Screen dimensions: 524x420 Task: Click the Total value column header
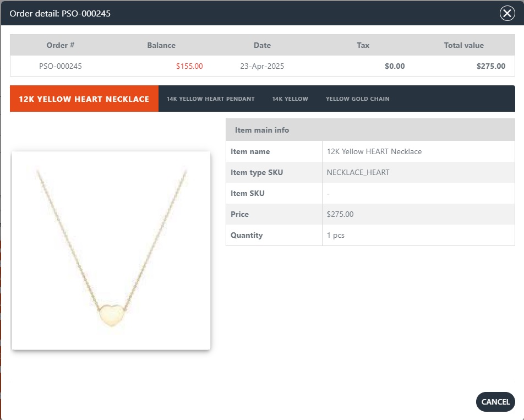(x=463, y=45)
